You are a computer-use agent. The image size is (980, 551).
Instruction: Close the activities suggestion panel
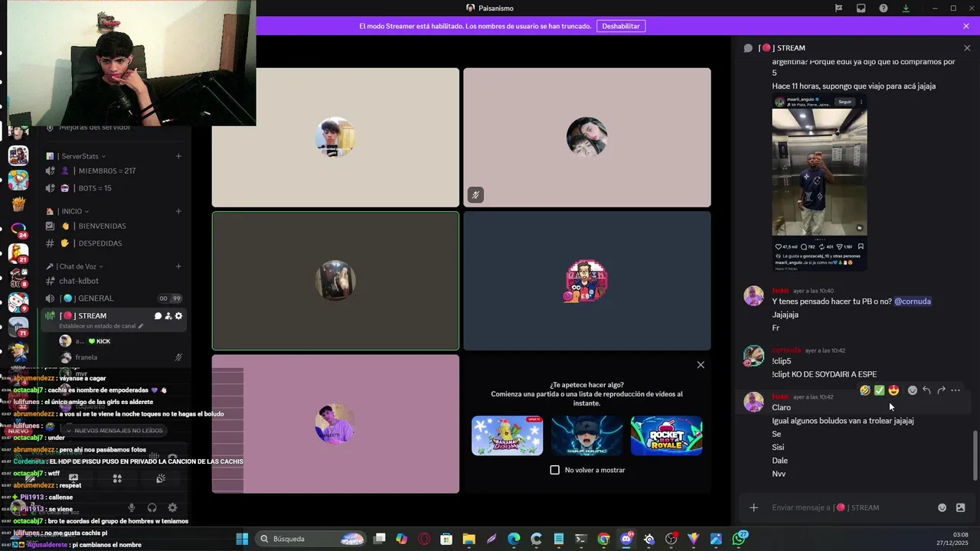(701, 365)
